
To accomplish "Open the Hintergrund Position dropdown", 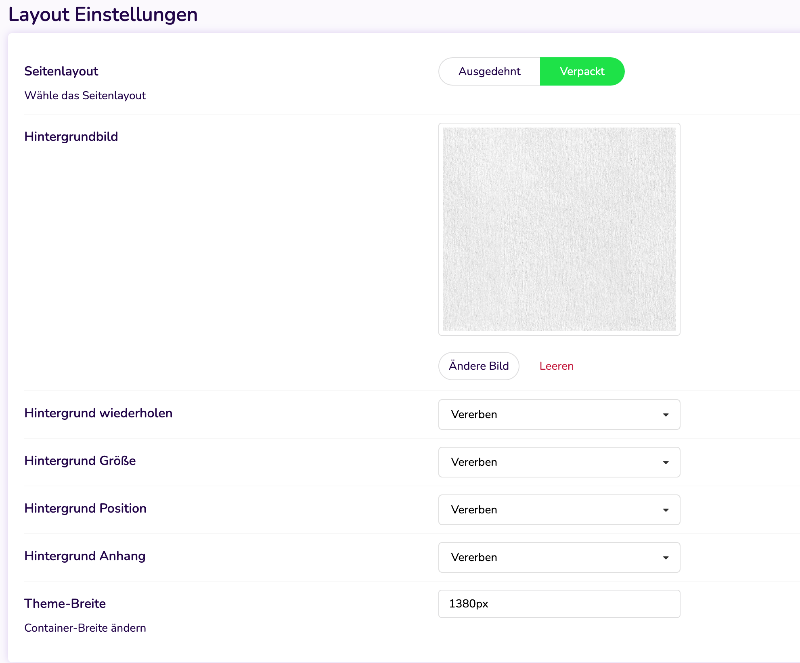I will coord(559,509).
